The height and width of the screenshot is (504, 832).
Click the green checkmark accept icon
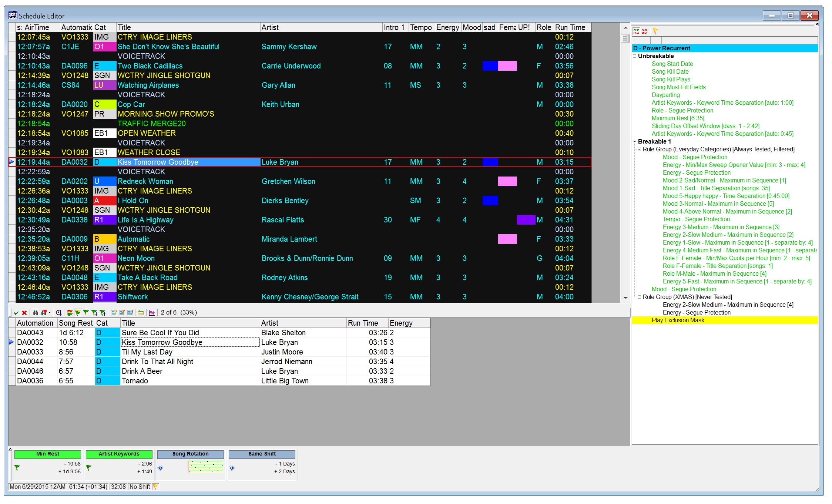pos(16,313)
